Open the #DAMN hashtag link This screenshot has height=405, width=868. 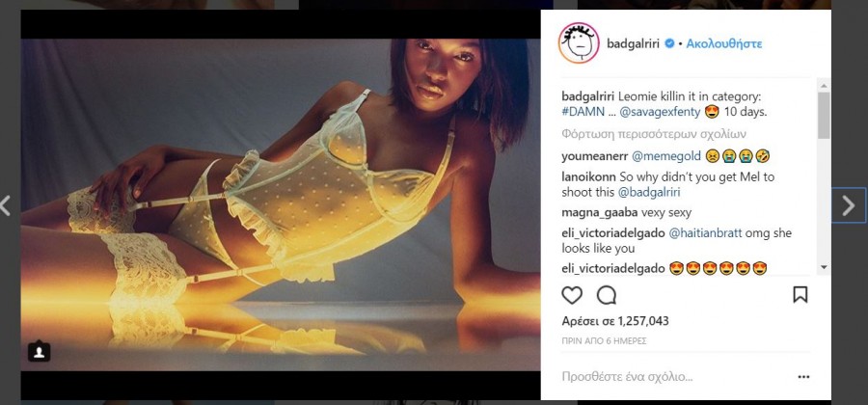583,112
